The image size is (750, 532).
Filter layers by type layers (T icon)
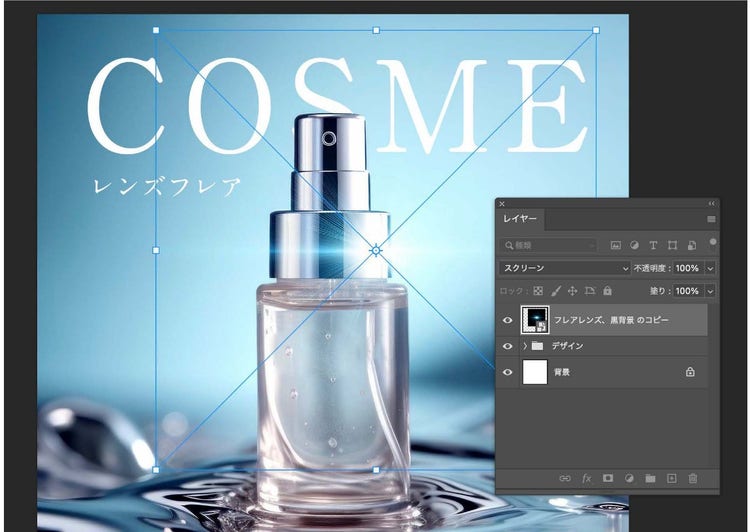(x=653, y=245)
